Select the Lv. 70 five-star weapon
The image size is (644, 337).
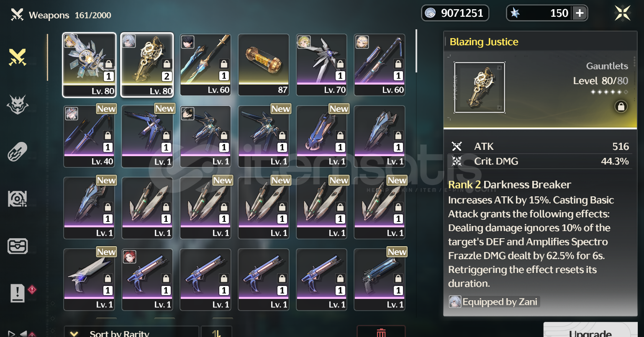(x=321, y=65)
